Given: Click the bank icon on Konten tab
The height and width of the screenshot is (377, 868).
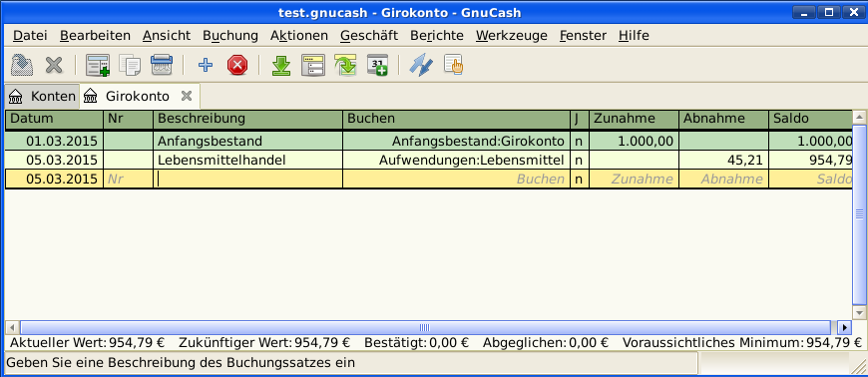Looking at the screenshot, I should click(16, 97).
